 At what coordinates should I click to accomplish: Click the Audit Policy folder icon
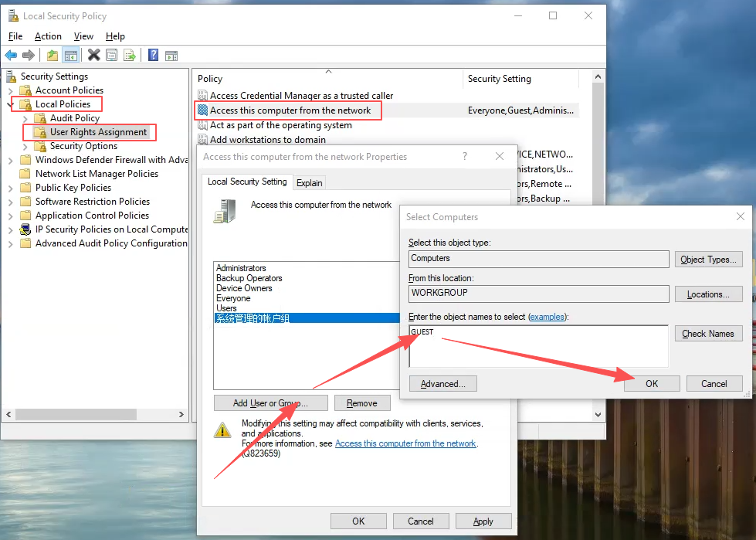[x=40, y=118]
